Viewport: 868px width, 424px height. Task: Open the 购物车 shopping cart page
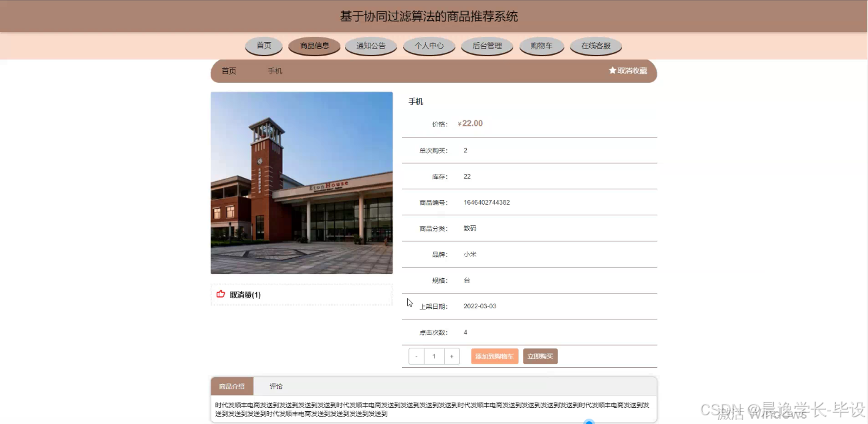pos(542,47)
